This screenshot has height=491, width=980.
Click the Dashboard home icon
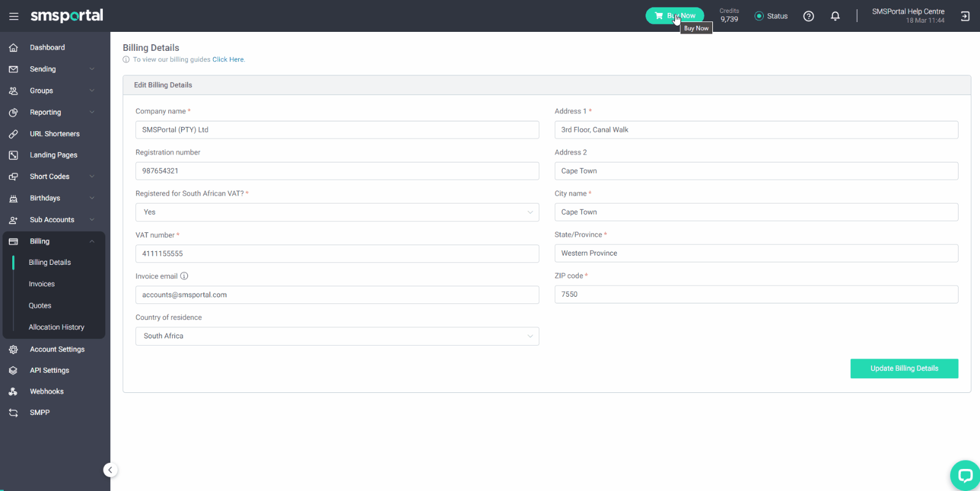pos(13,48)
